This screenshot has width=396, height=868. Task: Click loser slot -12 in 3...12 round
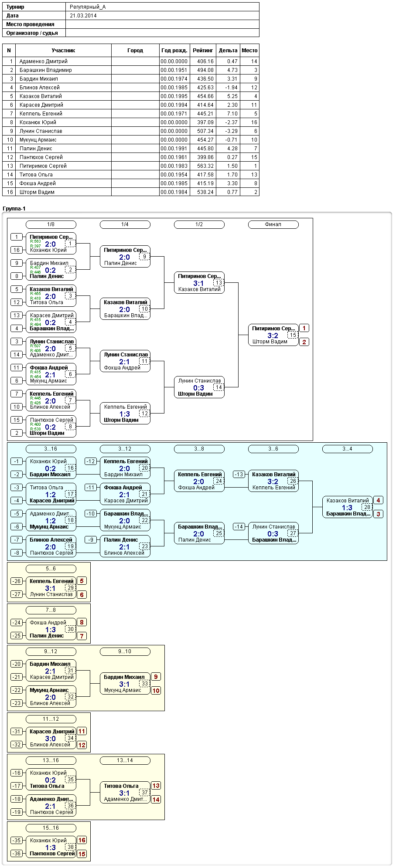(91, 461)
